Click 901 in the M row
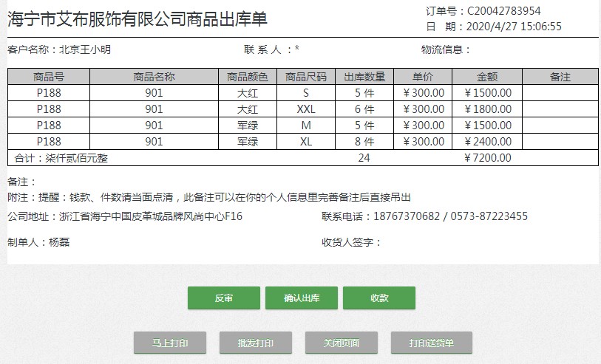The image size is (601, 364). [x=154, y=126]
